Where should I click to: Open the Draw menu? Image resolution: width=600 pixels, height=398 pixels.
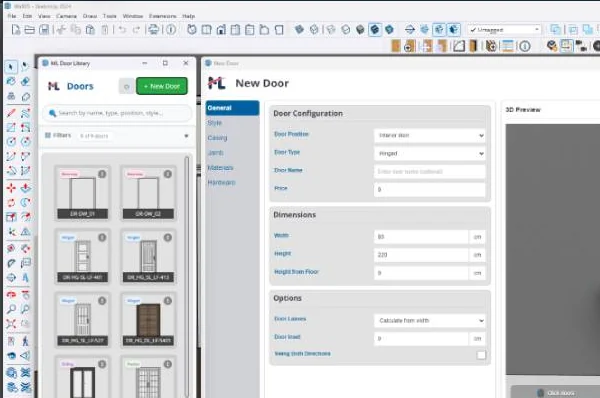(90, 16)
